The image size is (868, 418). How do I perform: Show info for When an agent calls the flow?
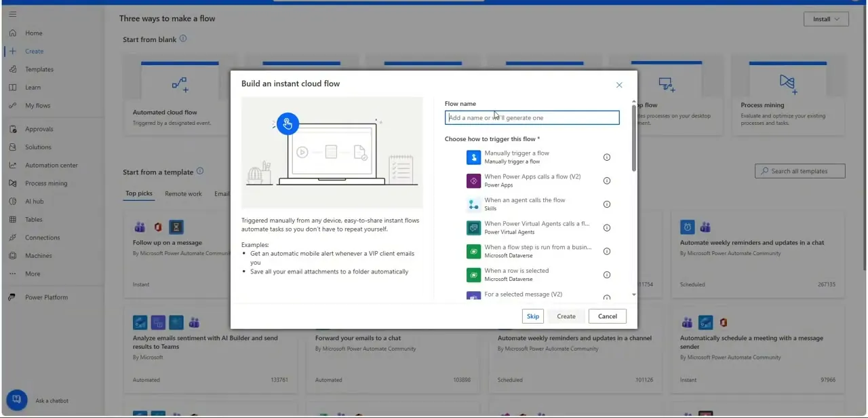pos(607,204)
